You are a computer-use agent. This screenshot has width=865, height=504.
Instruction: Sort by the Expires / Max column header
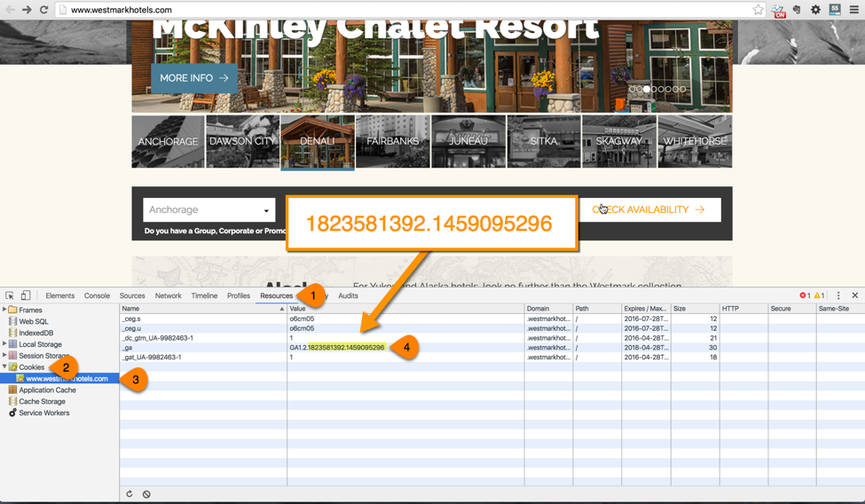[x=646, y=309]
